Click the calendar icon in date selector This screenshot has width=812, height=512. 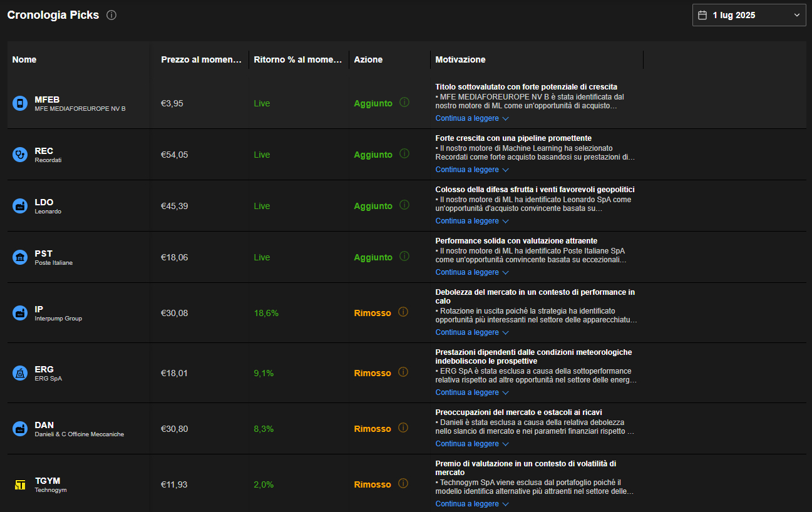pos(702,15)
